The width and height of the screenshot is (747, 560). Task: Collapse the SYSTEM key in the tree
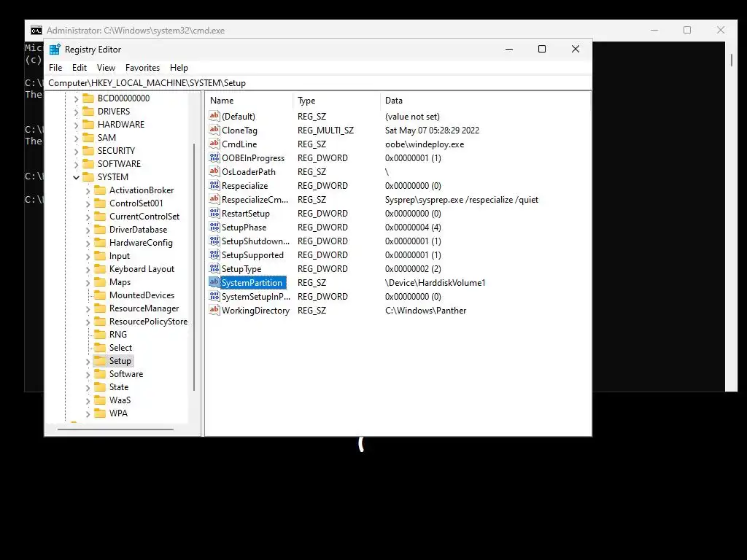[76, 177]
